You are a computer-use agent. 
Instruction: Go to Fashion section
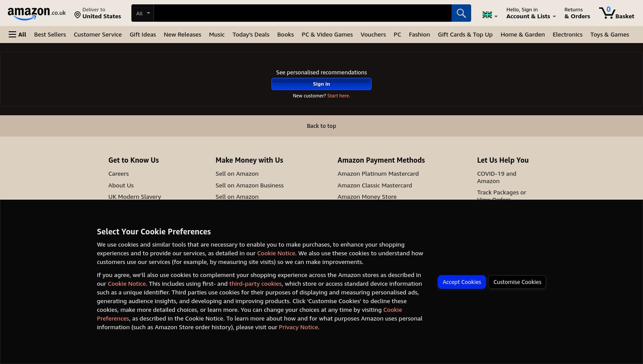pyautogui.click(x=419, y=34)
